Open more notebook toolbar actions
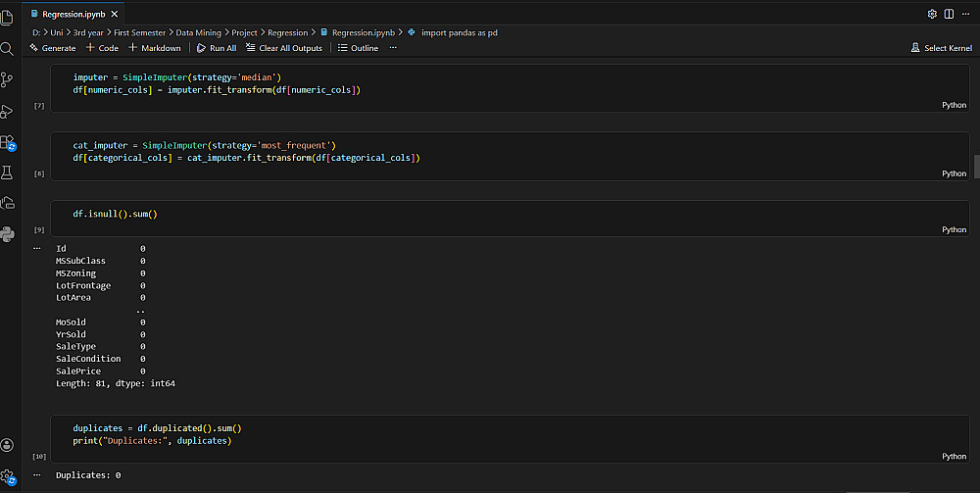The height and width of the screenshot is (493, 980). click(393, 48)
